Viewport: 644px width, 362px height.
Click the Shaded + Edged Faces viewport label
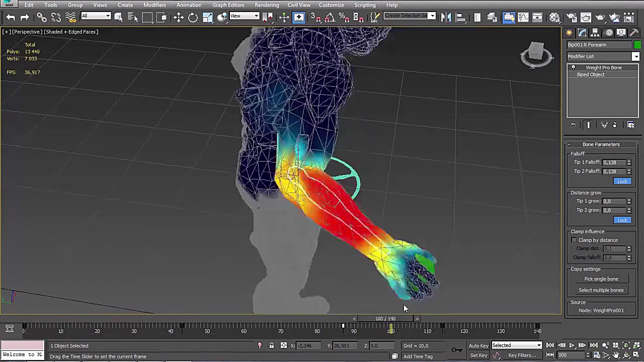[x=71, y=32]
